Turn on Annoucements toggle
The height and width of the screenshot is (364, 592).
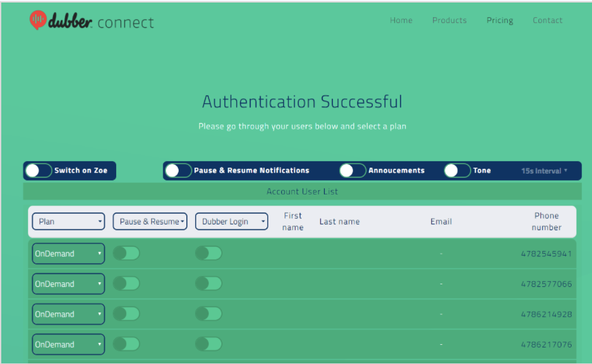[353, 170]
